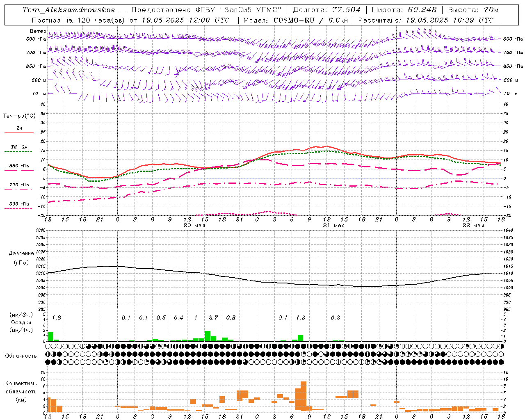Click the 21 мая date label
The image size is (525, 420).
point(334,226)
